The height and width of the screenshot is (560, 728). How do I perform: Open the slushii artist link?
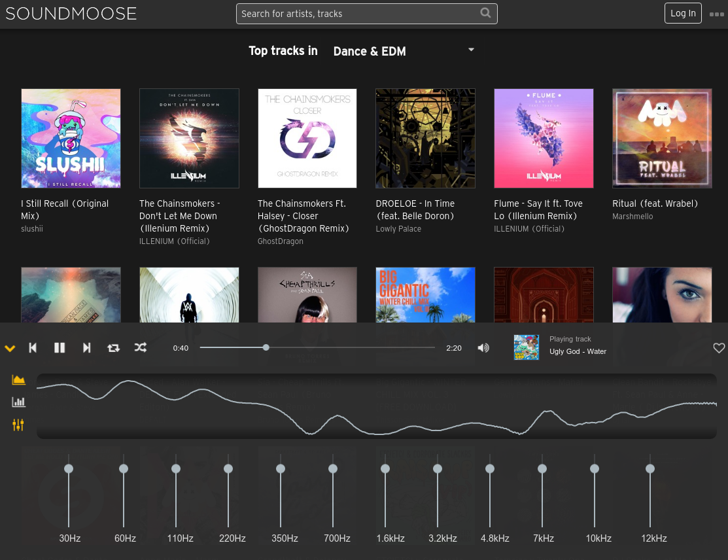(x=32, y=228)
